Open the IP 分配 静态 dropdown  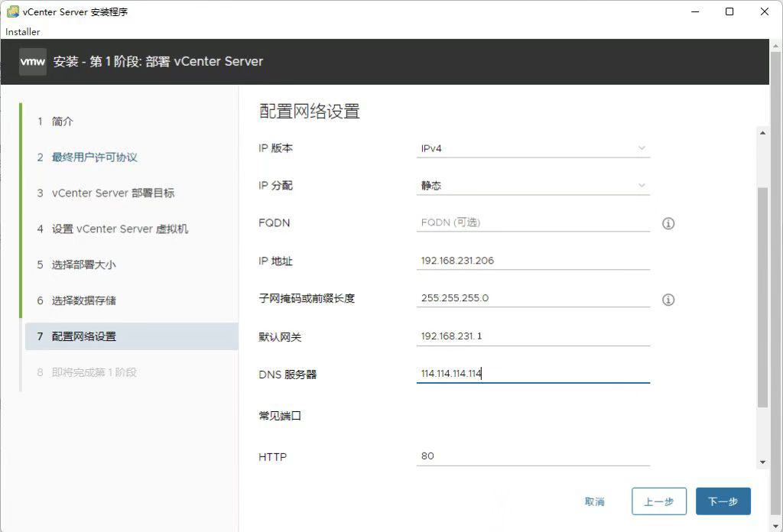coord(533,186)
